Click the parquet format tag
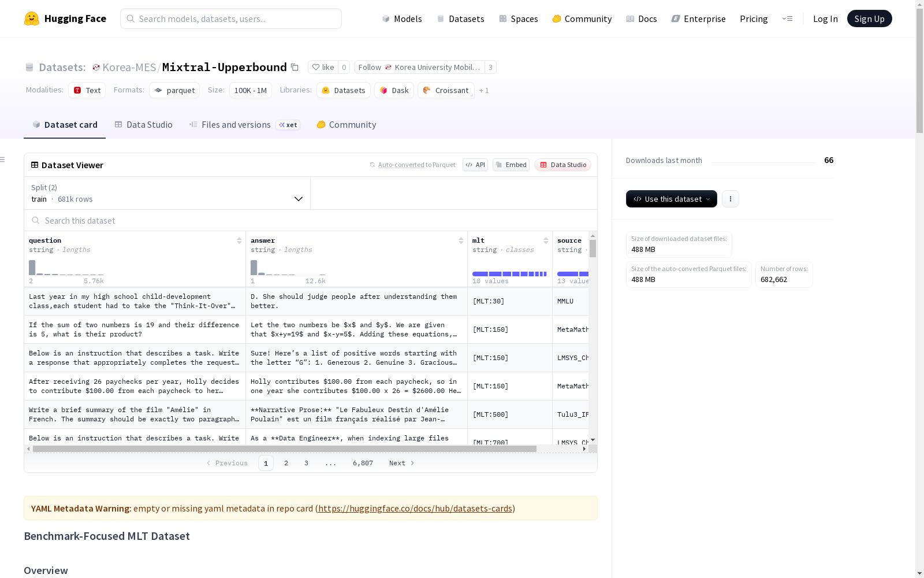Screen dimensions: 924x578 [174, 90]
